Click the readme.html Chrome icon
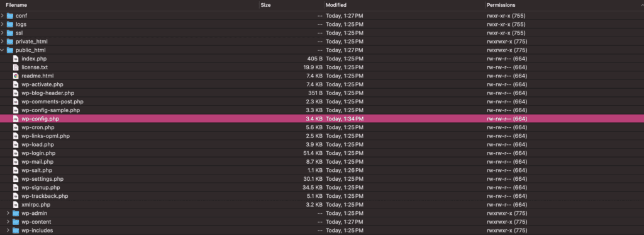 tap(16, 76)
